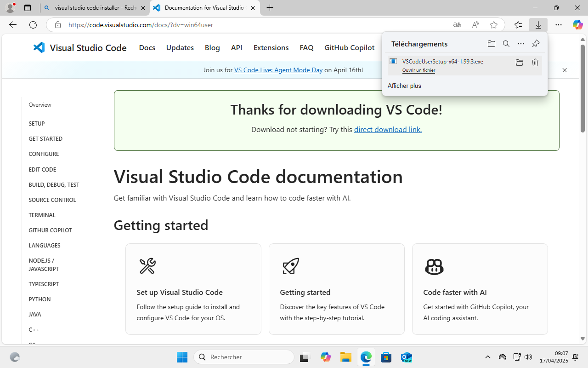588x368 pixels.
Task: Open the GitHub Copilot menu item
Action: coord(350,47)
